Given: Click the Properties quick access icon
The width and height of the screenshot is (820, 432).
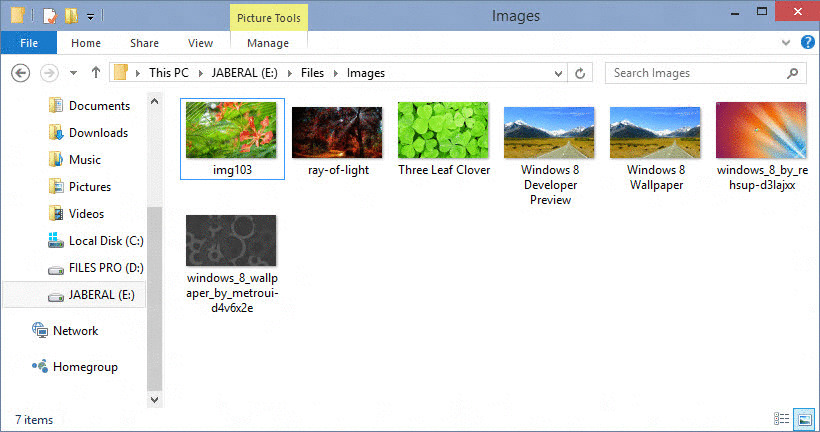Looking at the screenshot, I should pos(49,16).
